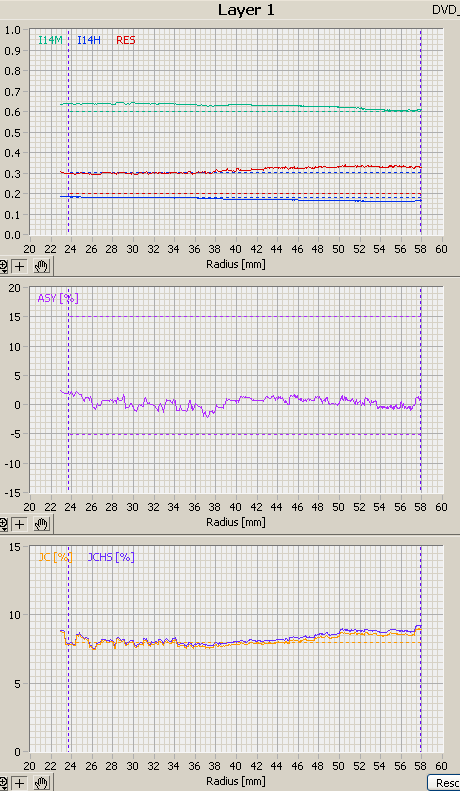The width and height of the screenshot is (460, 791).
Task: Click the JCHS [%] legend label
Action: tap(111, 557)
